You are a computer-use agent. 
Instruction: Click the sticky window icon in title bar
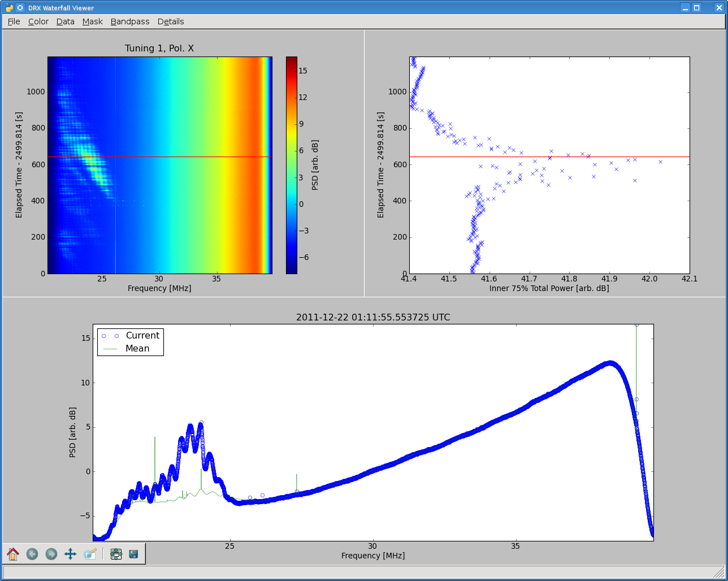(20, 8)
